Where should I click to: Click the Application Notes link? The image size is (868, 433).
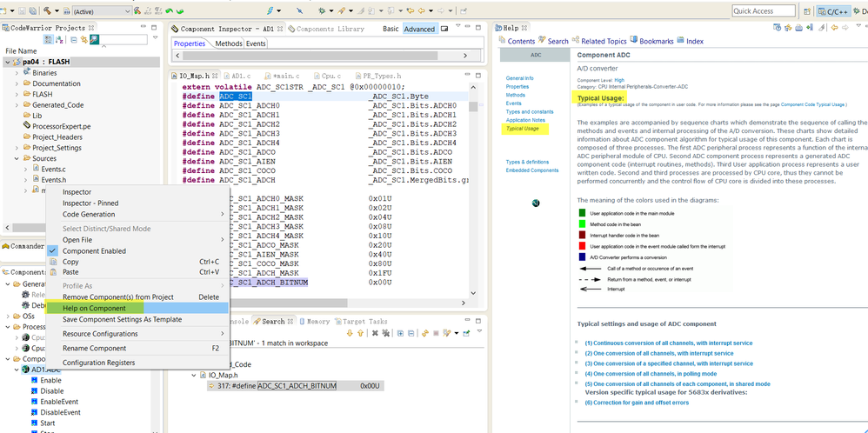[524, 120]
